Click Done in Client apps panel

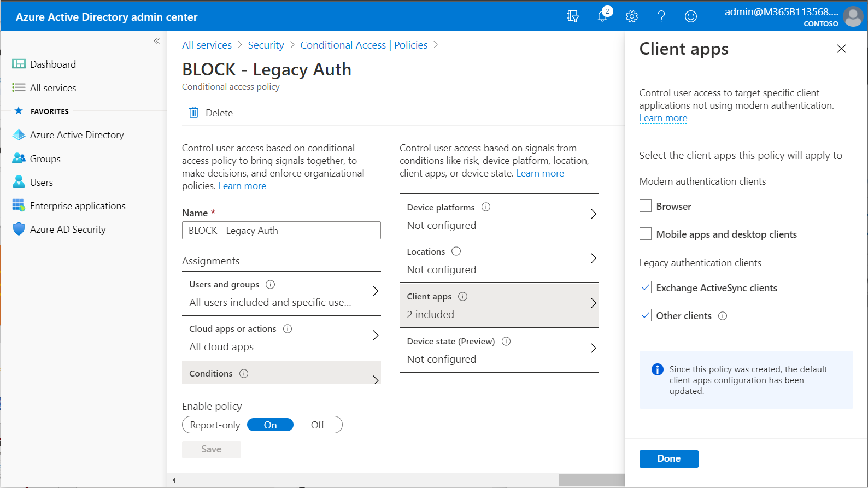tap(668, 458)
